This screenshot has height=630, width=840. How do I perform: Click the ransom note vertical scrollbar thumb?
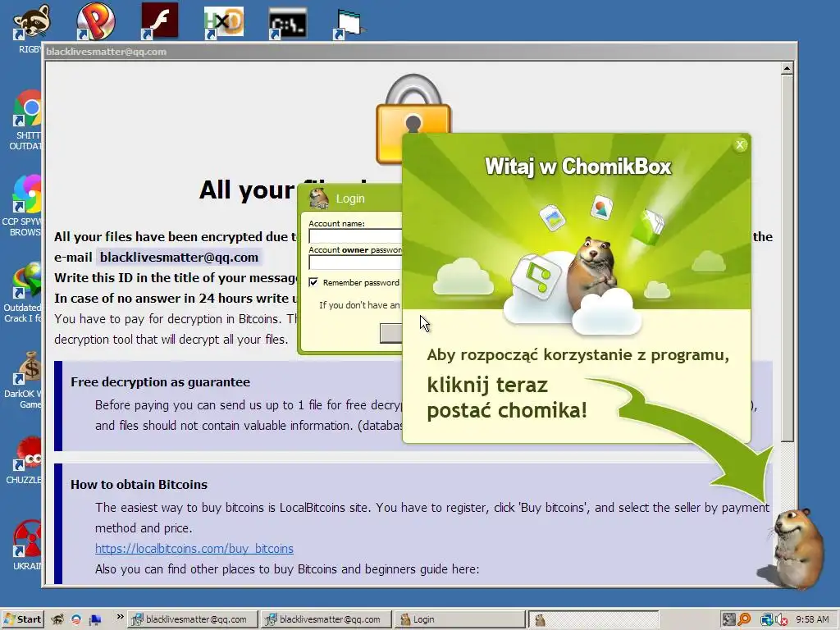click(787, 258)
